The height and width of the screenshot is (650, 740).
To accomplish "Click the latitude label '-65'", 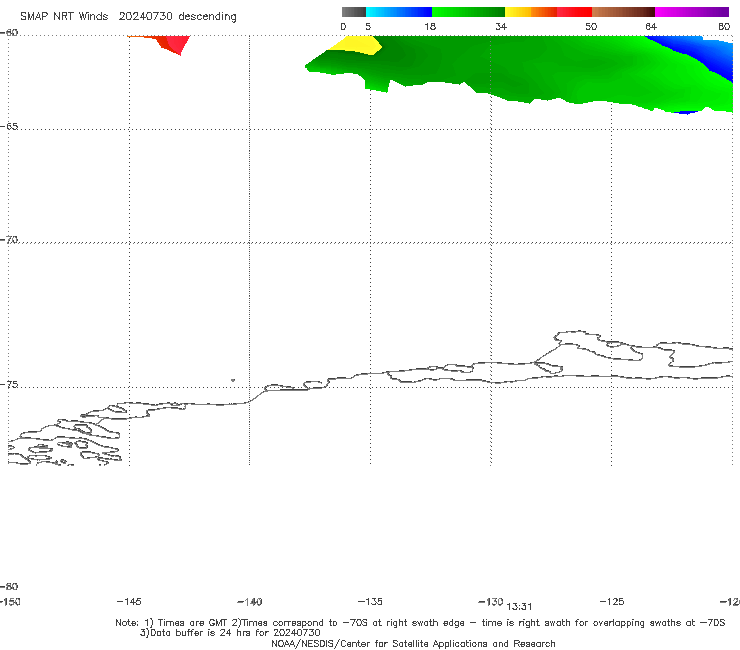I will coord(8,127).
